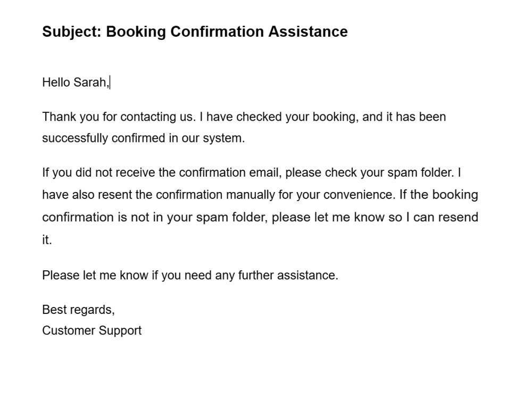Place cursor on "Thank you for contacting us"
Viewport: 532px width, 399px height.
(x=119, y=117)
